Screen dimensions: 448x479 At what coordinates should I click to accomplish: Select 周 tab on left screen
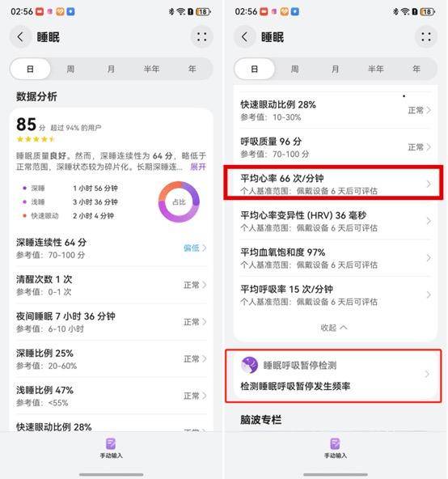click(x=70, y=69)
